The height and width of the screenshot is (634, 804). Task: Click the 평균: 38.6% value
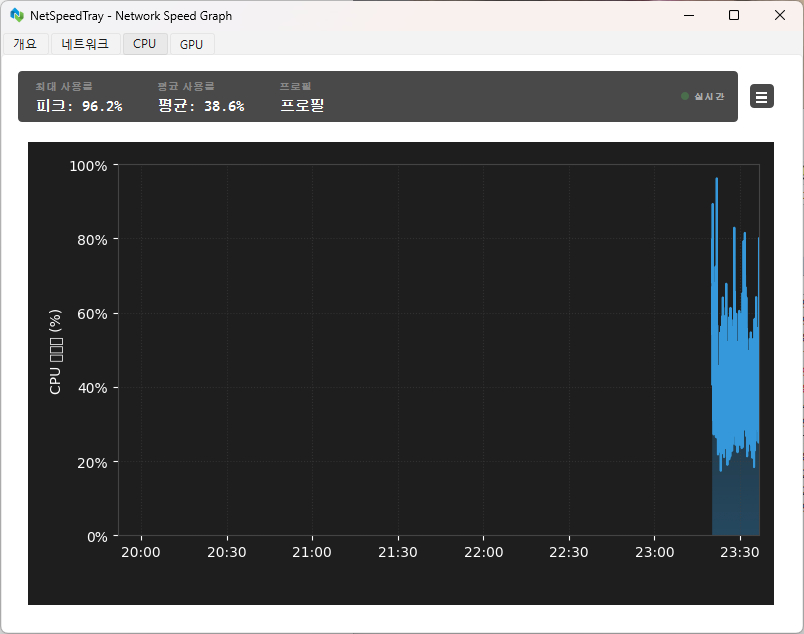coord(201,106)
